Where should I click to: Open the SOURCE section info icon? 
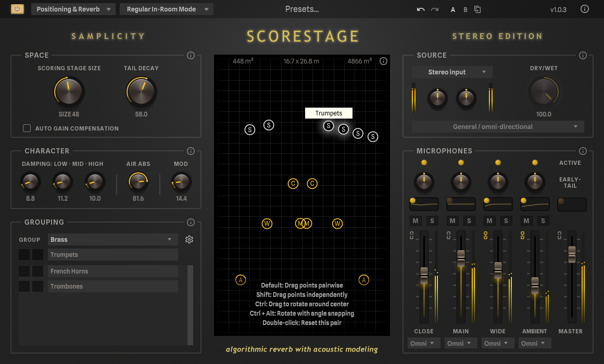(x=583, y=56)
